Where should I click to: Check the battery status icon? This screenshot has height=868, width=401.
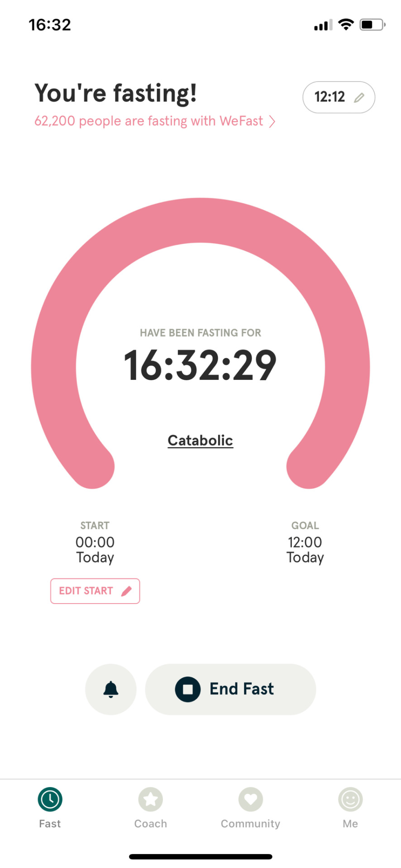coord(372,24)
